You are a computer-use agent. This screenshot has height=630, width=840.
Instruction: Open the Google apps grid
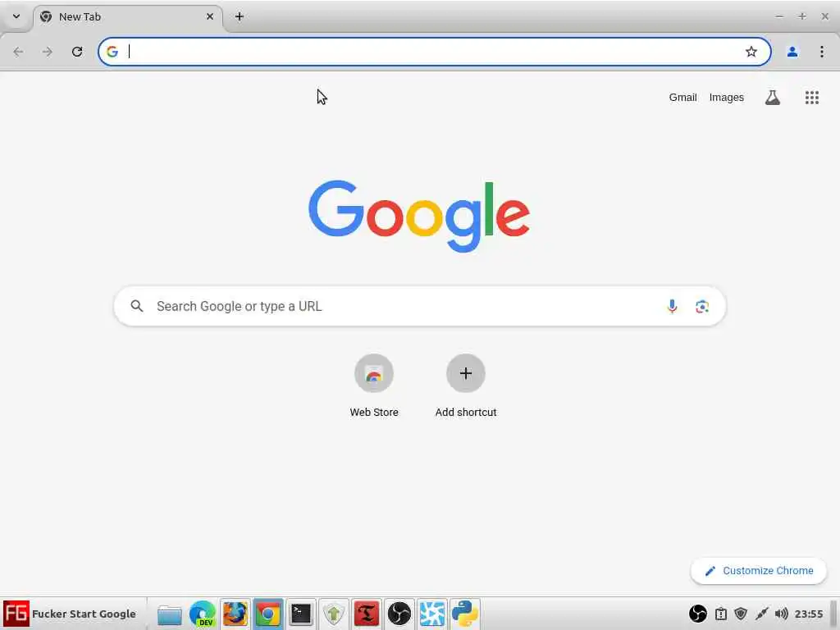click(812, 98)
